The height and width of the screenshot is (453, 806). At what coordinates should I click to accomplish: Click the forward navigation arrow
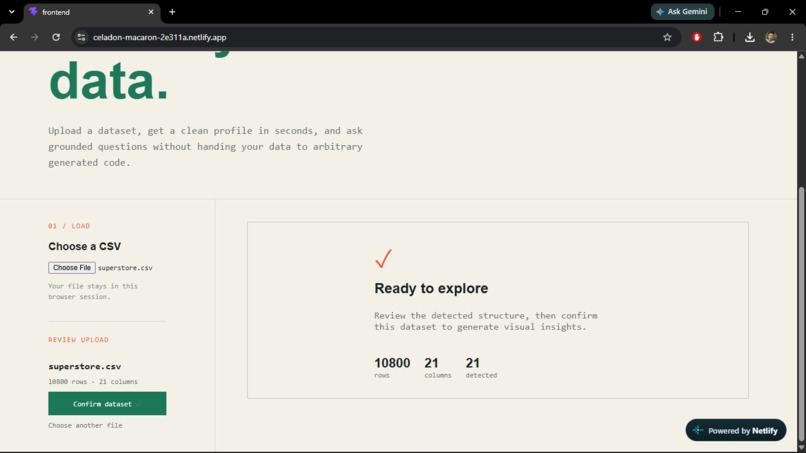click(34, 37)
